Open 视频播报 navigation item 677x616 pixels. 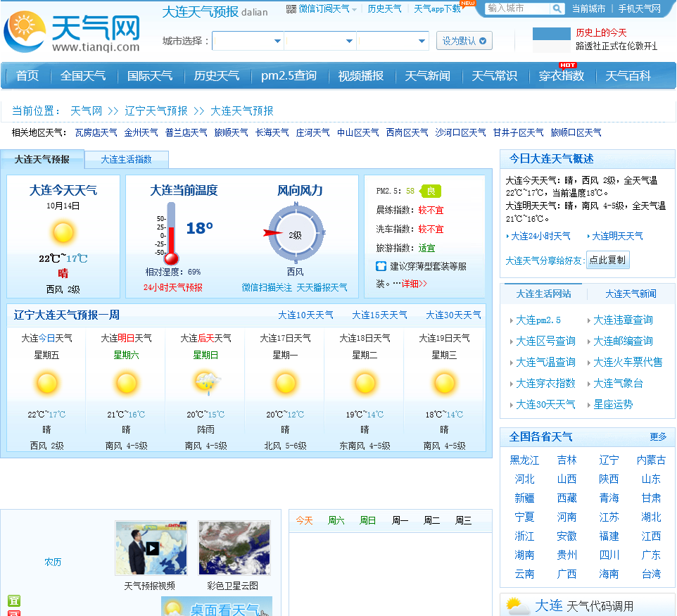[361, 76]
